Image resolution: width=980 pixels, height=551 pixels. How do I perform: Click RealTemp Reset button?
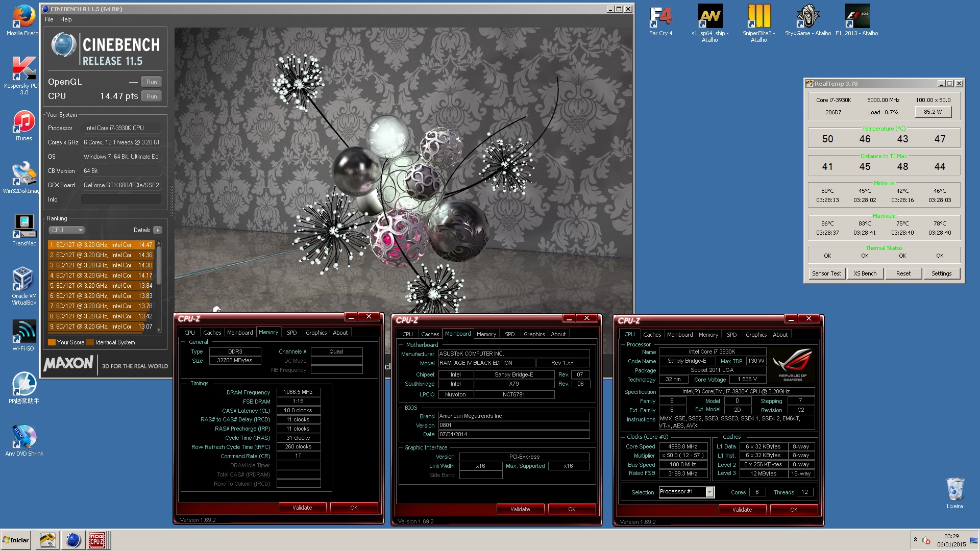click(x=903, y=273)
